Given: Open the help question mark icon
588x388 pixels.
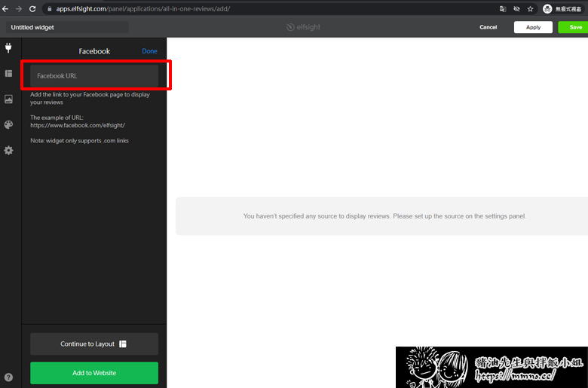Looking at the screenshot, I should pos(8,377).
